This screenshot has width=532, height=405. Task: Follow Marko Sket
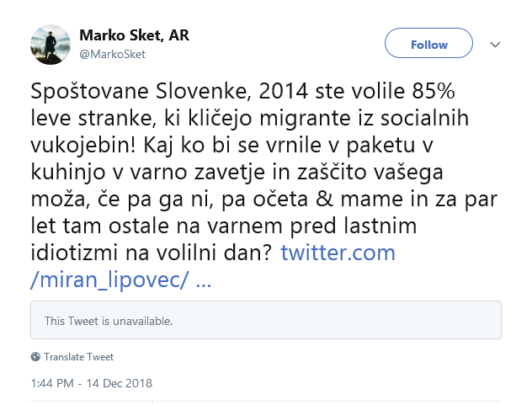[429, 45]
